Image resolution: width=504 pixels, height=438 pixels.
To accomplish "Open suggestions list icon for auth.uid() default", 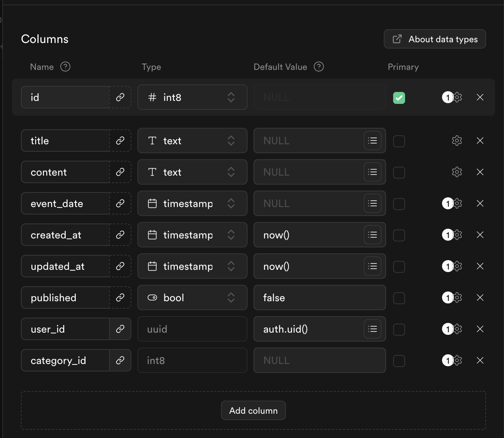I will pyautogui.click(x=373, y=329).
